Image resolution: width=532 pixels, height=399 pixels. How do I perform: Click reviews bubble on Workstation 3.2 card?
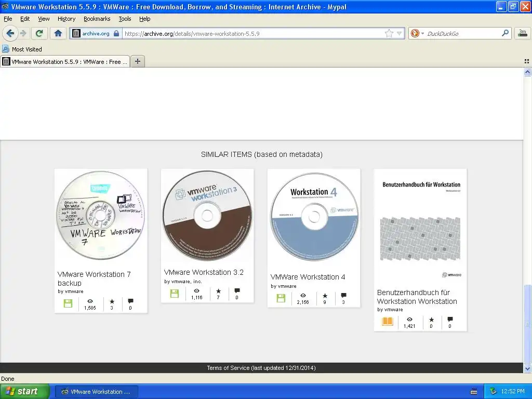237,291
